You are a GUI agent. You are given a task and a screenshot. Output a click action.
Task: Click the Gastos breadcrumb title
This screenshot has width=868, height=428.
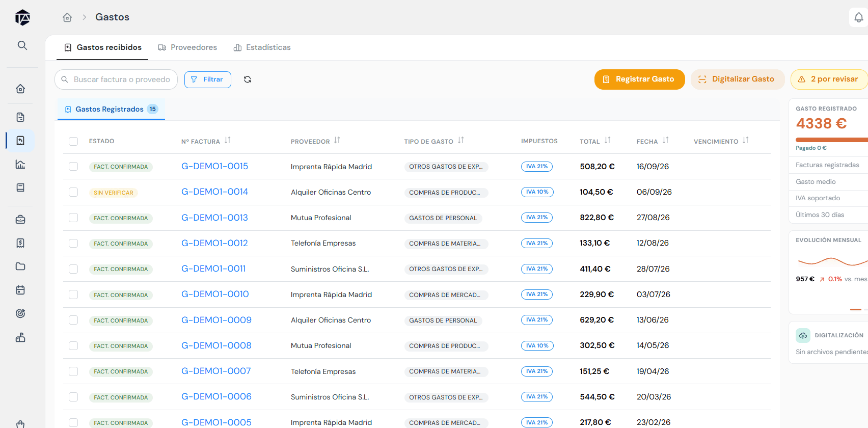pos(112,17)
